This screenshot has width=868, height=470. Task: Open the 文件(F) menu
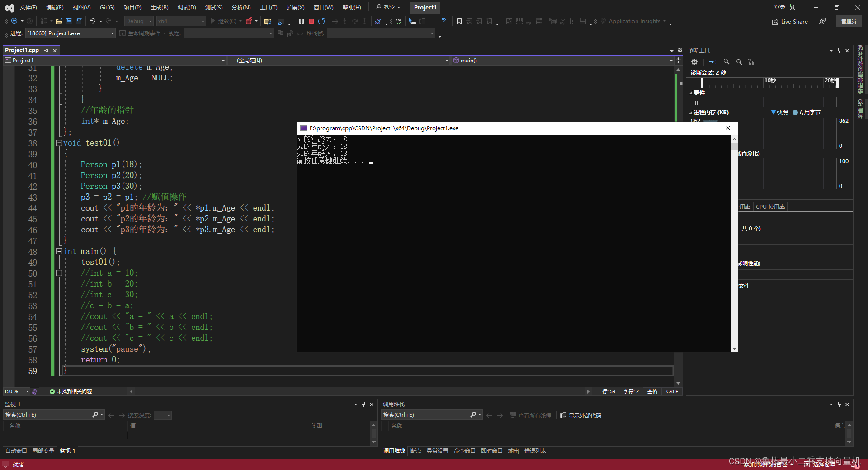(x=28, y=8)
